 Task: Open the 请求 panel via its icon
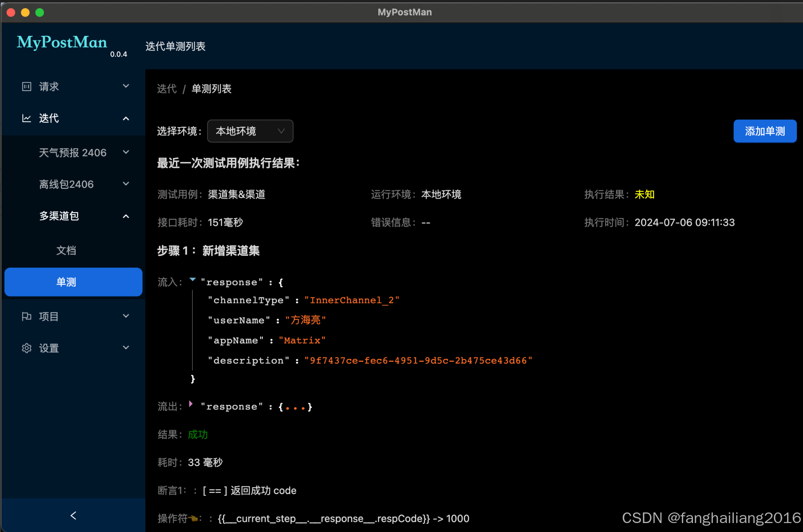(x=26, y=86)
